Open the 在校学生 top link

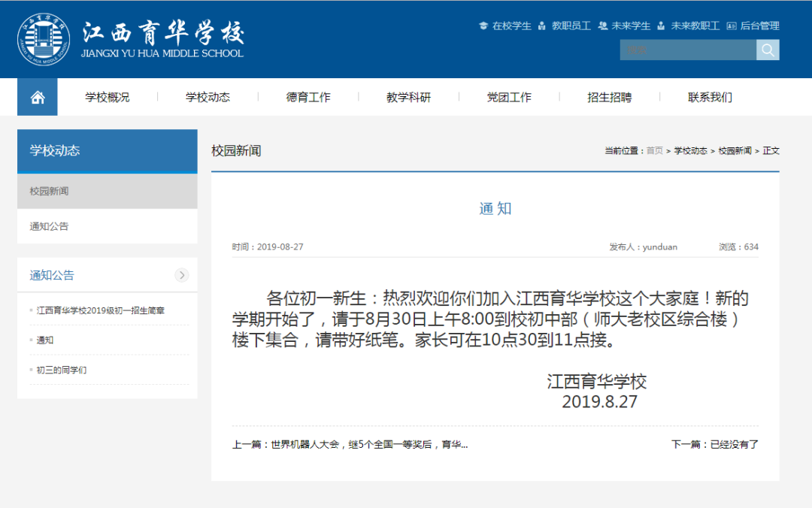point(512,26)
